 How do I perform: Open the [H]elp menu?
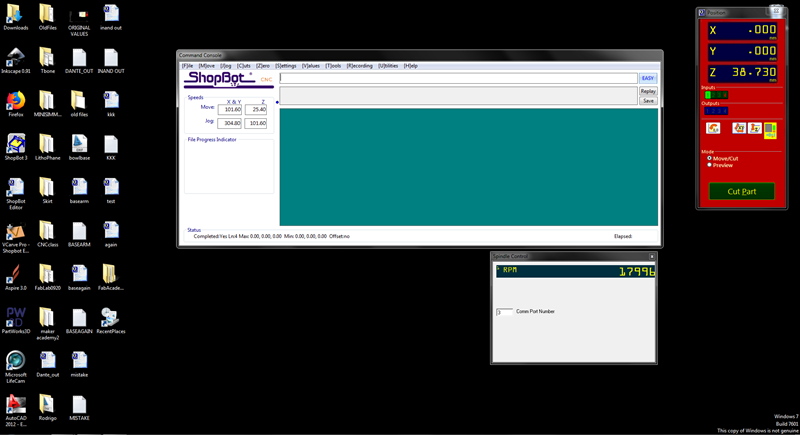coord(411,66)
